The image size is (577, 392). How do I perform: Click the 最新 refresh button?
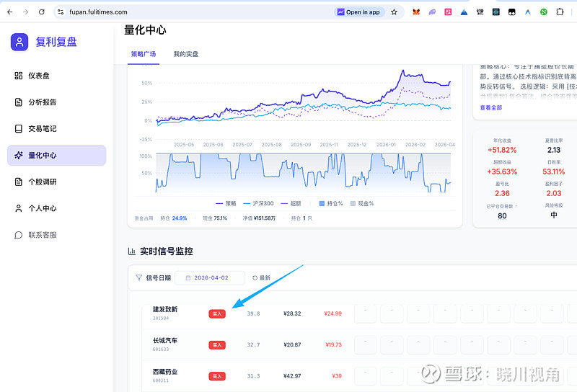(x=261, y=278)
